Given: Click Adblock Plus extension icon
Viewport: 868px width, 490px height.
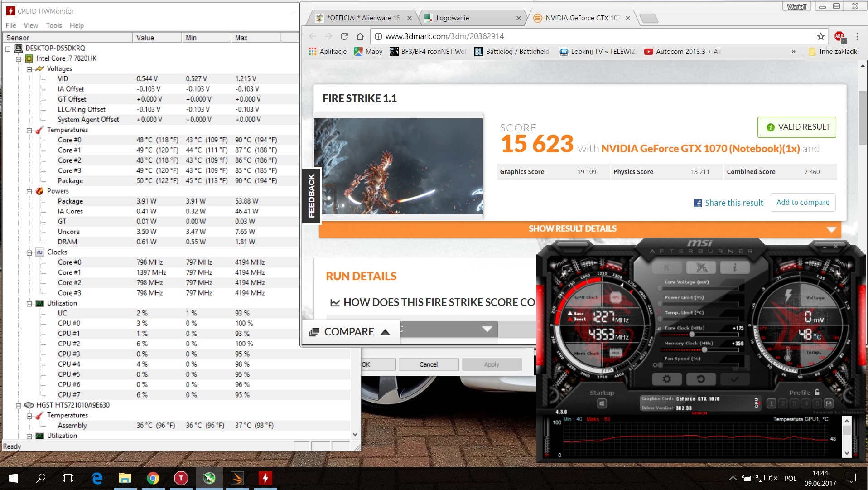Looking at the screenshot, I should pos(839,36).
